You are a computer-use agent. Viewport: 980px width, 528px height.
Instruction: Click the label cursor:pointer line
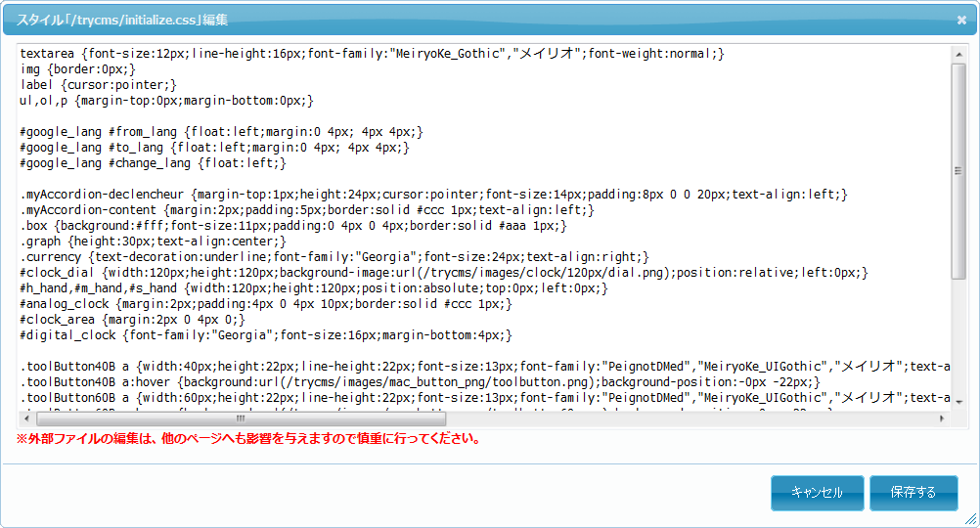pyautogui.click(x=98, y=85)
